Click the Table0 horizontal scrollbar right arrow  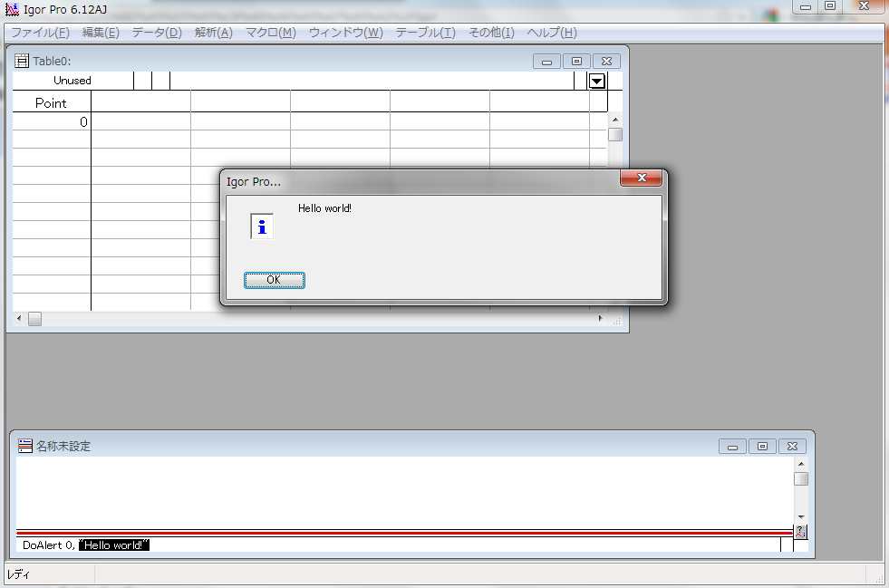coord(600,319)
